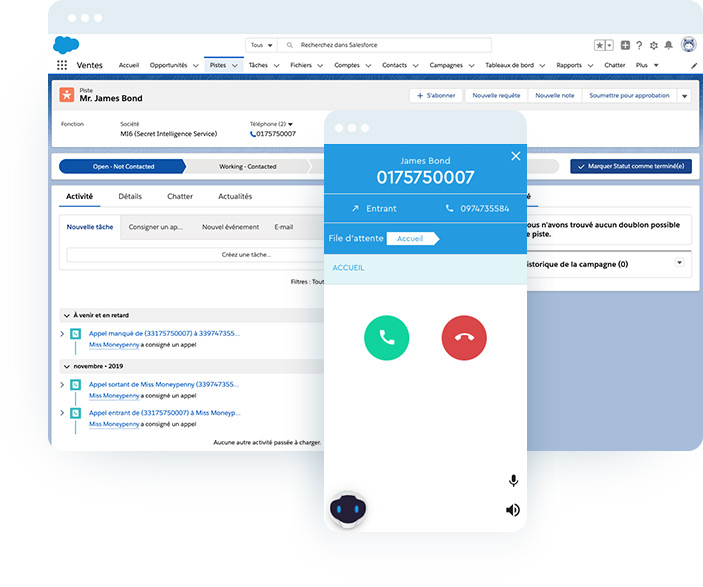703x587 pixels.
Task: Click the outgoing call activity icon
Action: pyautogui.click(x=76, y=385)
